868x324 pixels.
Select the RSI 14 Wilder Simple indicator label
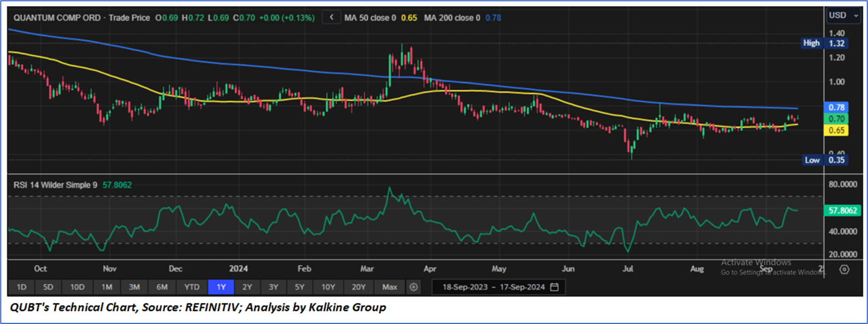pos(55,185)
